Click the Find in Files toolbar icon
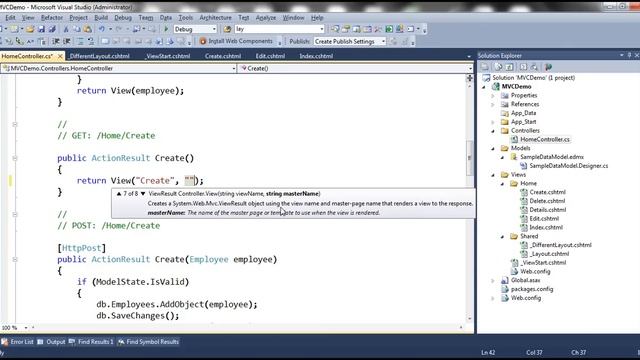The width and height of the screenshot is (640, 360). (227, 29)
